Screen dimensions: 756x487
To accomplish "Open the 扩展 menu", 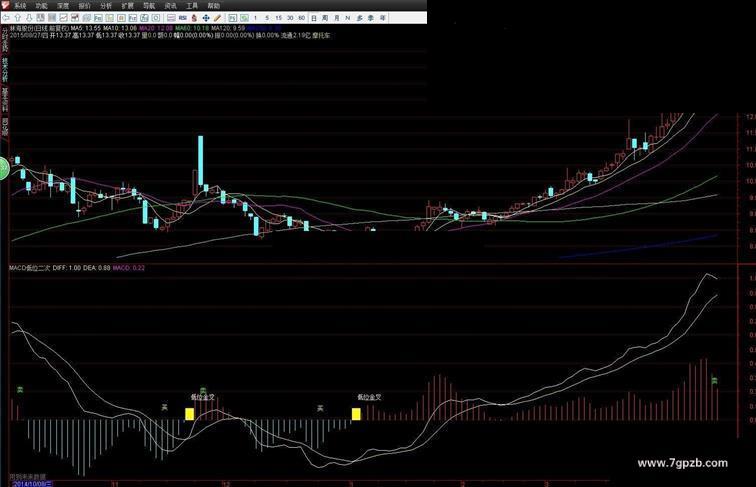I will pyautogui.click(x=127, y=6).
